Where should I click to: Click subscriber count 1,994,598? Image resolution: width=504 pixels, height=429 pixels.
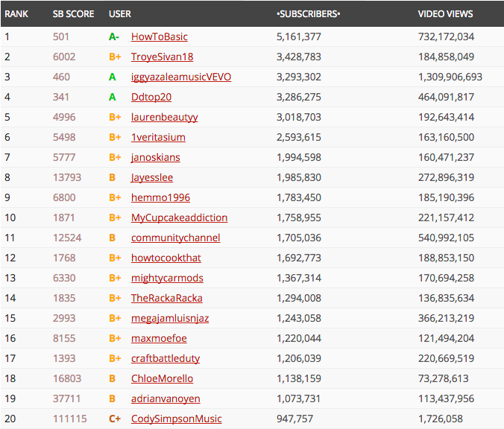pyautogui.click(x=299, y=157)
